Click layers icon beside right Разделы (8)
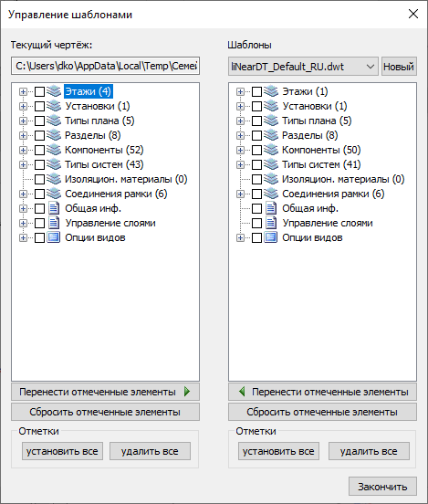428x504 pixels. point(271,135)
